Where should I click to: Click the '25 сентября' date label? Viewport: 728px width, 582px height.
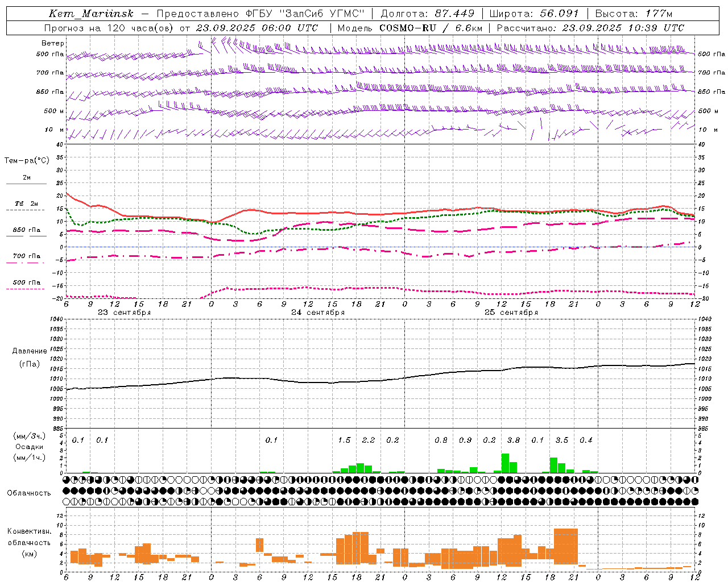511,313
